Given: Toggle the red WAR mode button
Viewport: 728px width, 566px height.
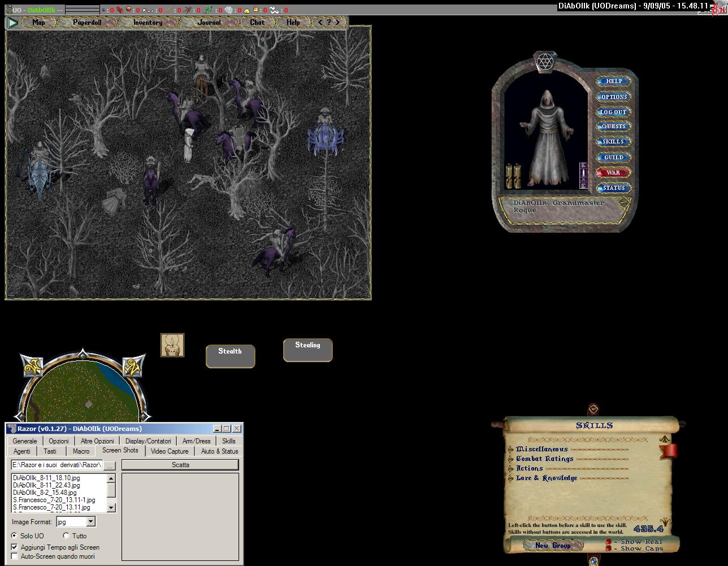Looking at the screenshot, I should 614,173.
